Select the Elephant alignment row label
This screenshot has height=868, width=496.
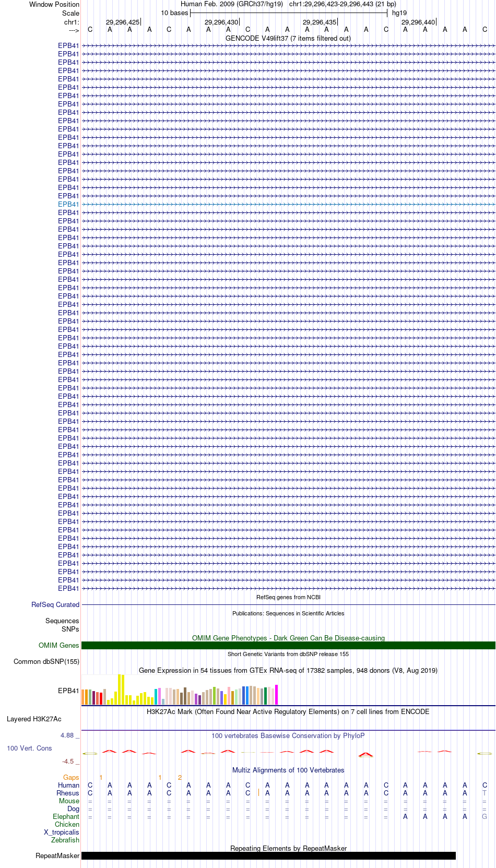[x=66, y=816]
